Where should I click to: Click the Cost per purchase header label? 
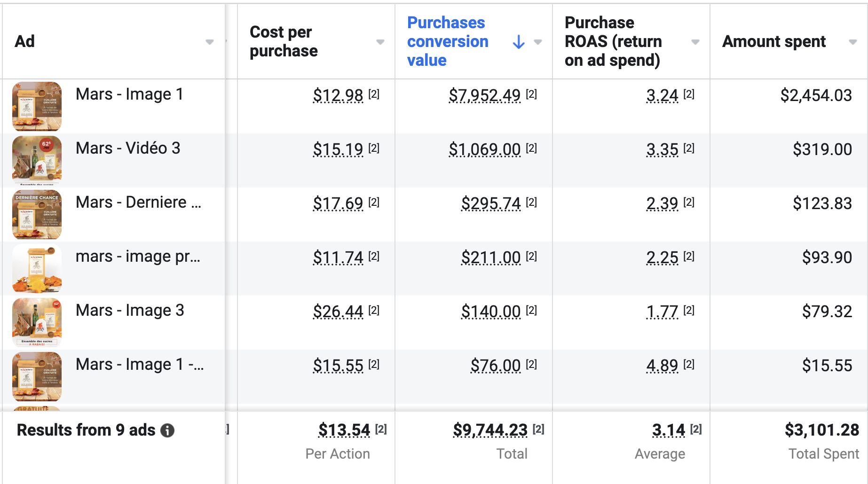[284, 41]
